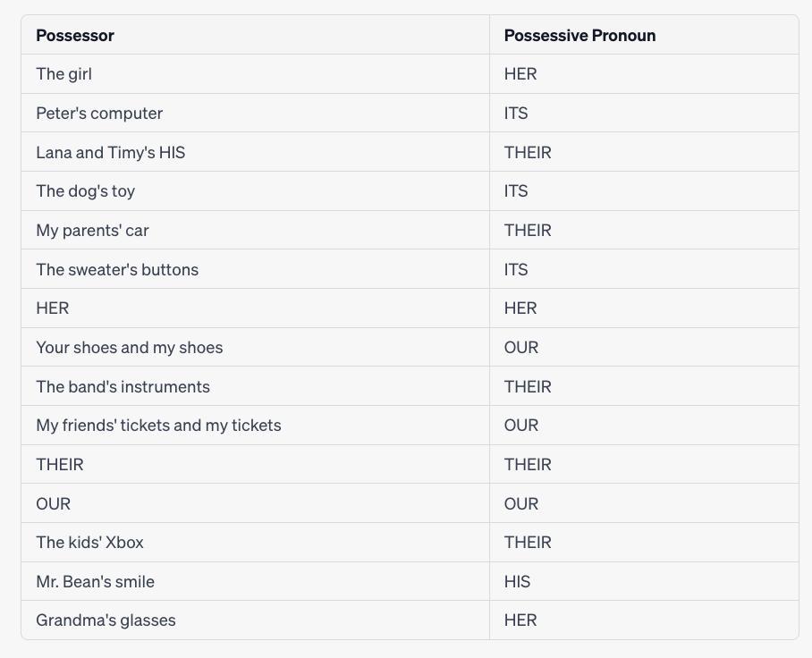This screenshot has height=658, width=812.
Task: Select HER pronoun beside Grandma's glasses
Action: pyautogui.click(x=520, y=620)
